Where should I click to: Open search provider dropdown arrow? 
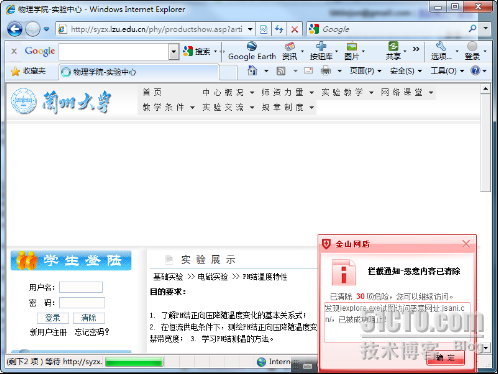tap(486, 29)
